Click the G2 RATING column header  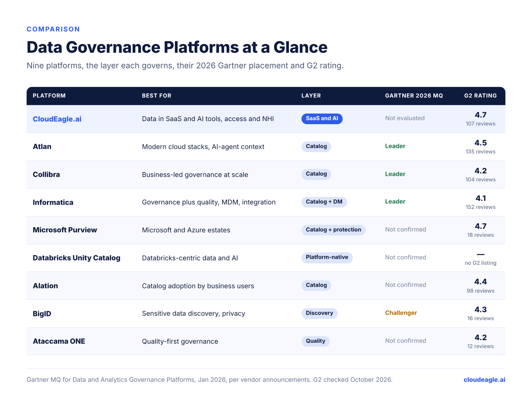[x=480, y=96]
